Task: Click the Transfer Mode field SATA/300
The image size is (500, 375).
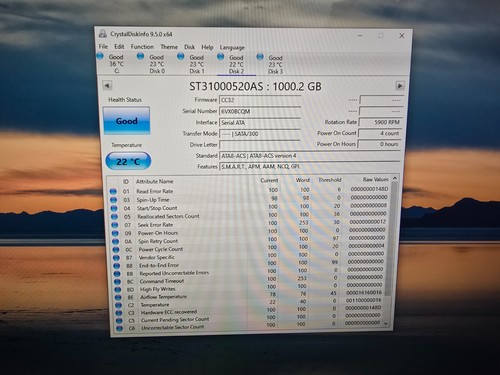Action: [260, 134]
